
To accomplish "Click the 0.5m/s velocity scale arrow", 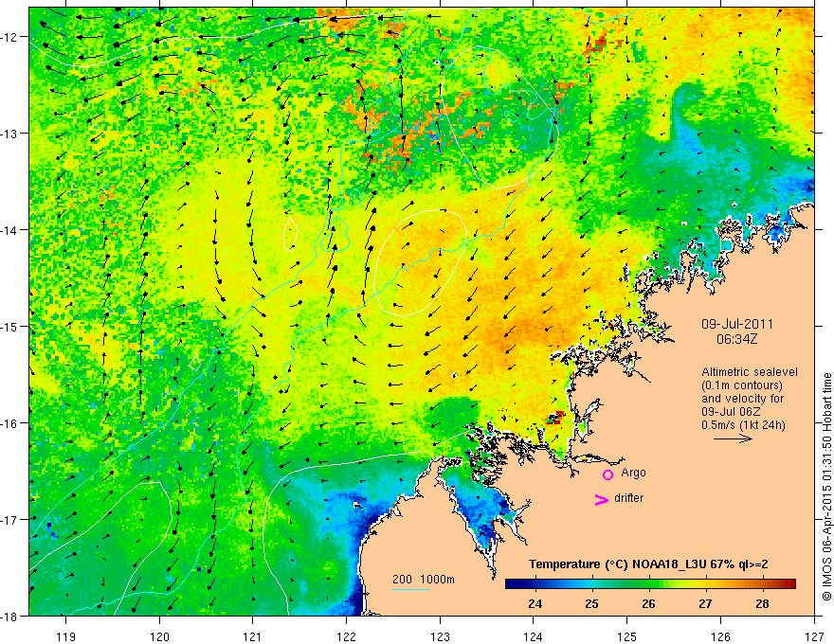I will point(733,438).
